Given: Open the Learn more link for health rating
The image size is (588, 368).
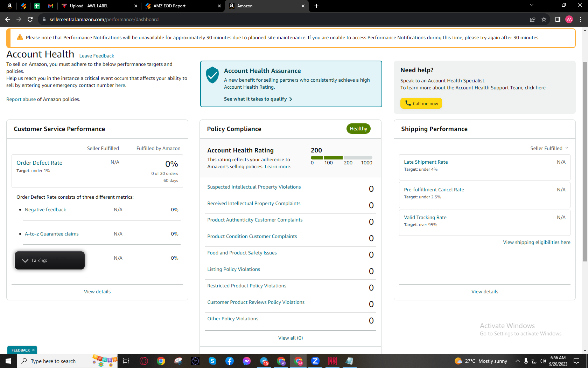Looking at the screenshot, I should pos(278,166).
